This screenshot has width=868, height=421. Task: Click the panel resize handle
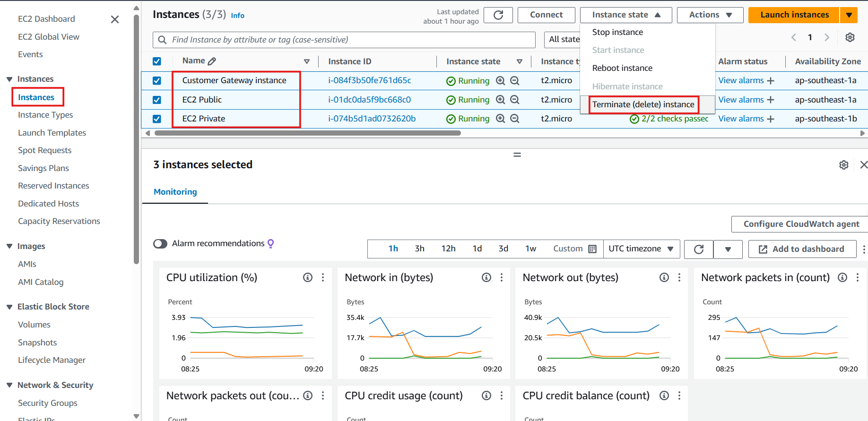point(517,155)
